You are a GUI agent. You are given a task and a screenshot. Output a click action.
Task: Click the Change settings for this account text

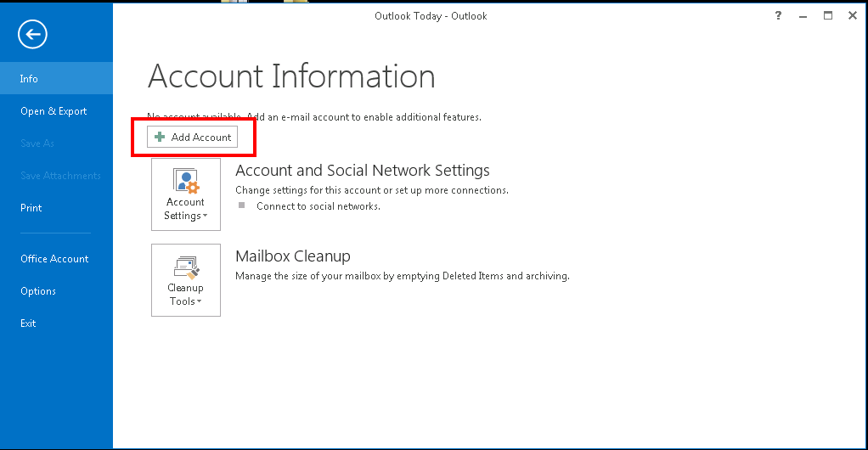tap(372, 190)
